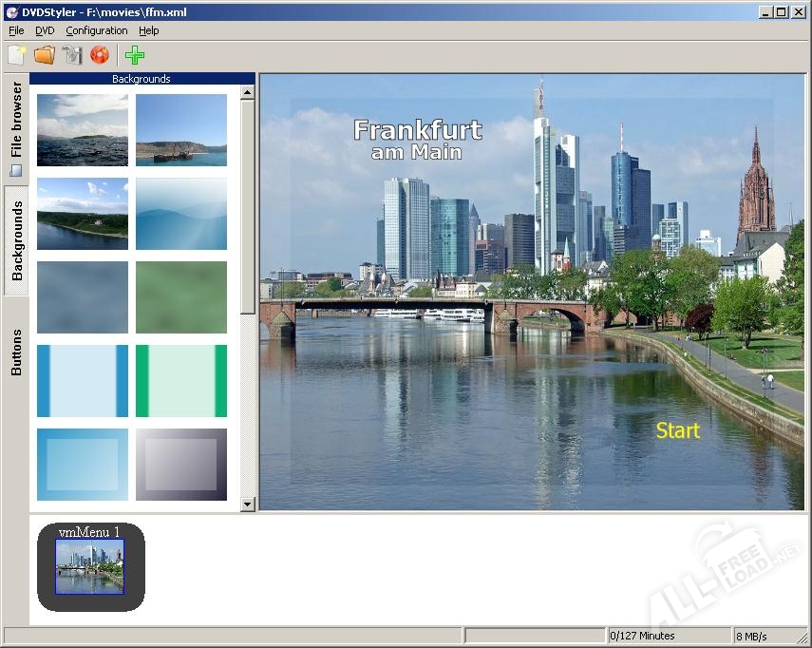Select the Backgrounds side tab
This screenshot has width=812, height=648.
tap(16, 240)
